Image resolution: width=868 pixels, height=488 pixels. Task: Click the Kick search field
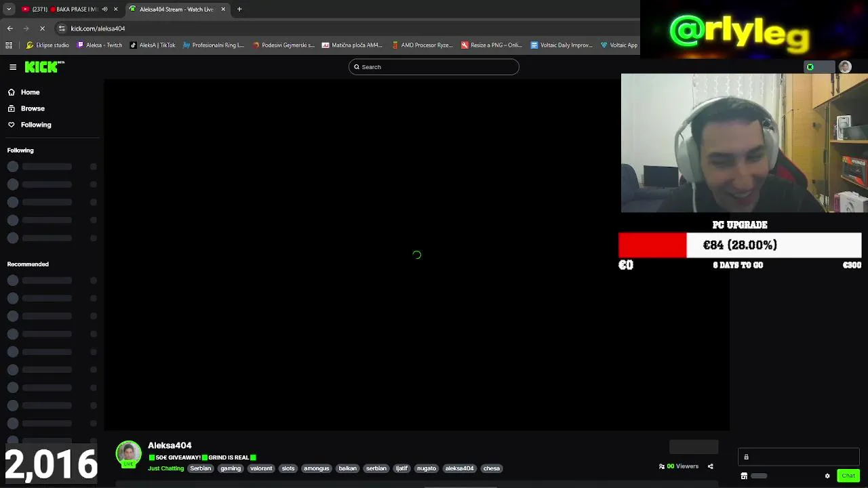coord(434,67)
